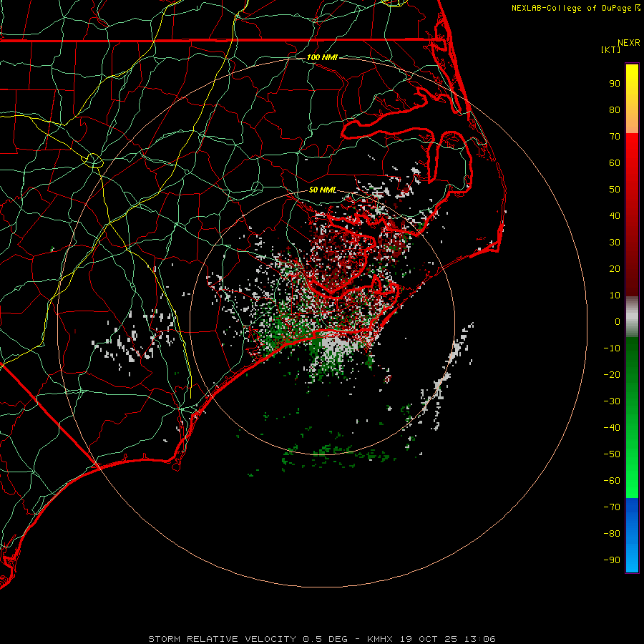Click the 40 value on velocity scale
This screenshot has height=644, width=644.
(x=615, y=215)
